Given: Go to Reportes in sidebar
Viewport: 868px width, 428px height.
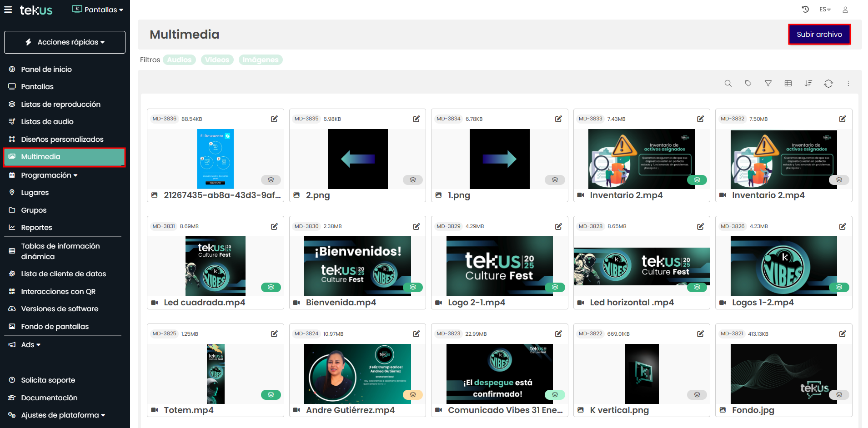Looking at the screenshot, I should pos(36,228).
